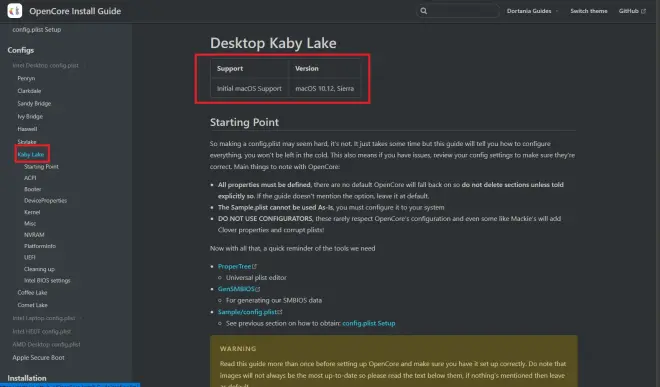Image resolution: width=660 pixels, height=387 pixels.
Task: Click external link icon beside GenSMBIOS
Action: [x=258, y=289]
